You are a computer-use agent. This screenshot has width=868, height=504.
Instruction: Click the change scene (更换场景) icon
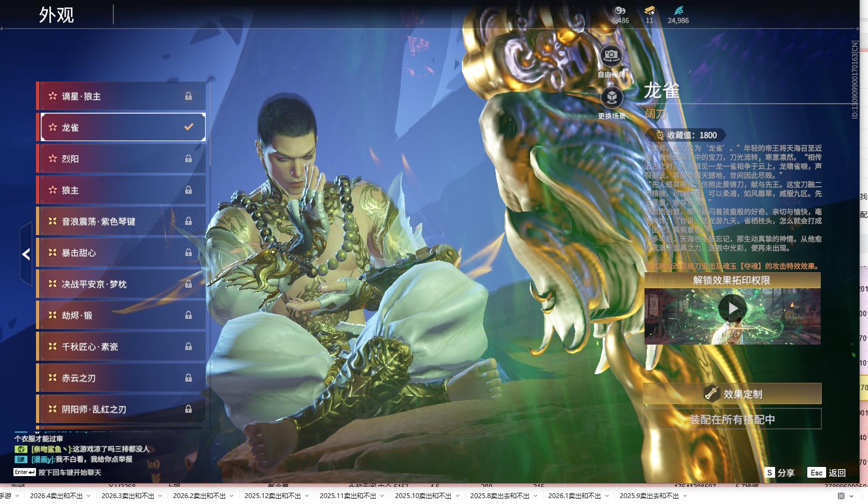611,98
